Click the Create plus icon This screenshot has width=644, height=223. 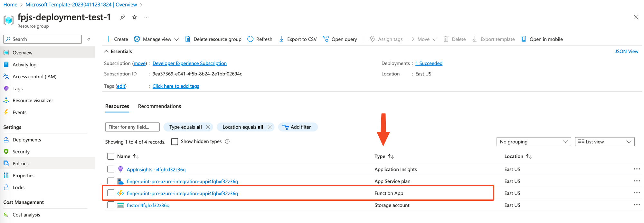108,39
